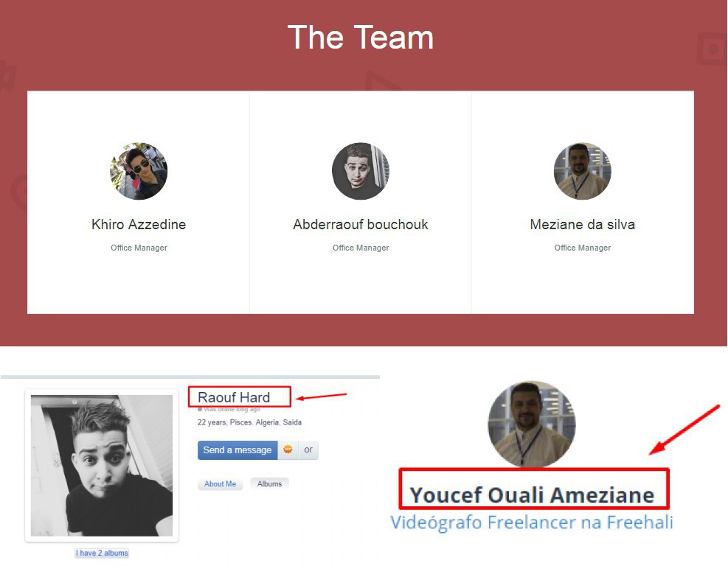
Task: Click the Raouf Hard profile name
Action: (x=234, y=398)
